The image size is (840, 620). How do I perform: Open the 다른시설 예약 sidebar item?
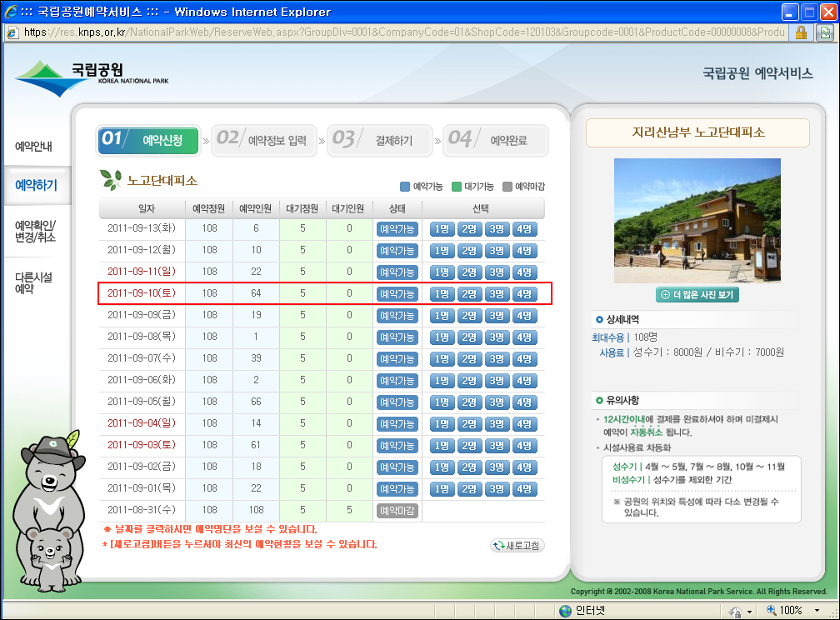pos(34,283)
